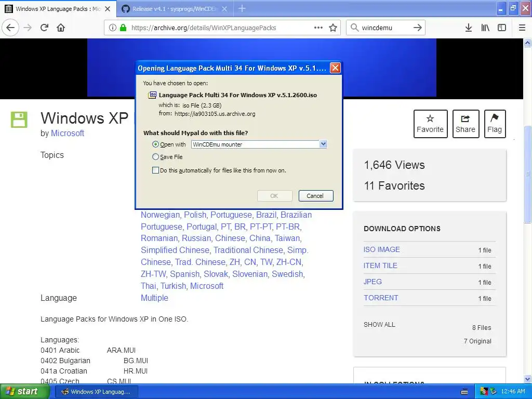The width and height of the screenshot is (532, 399).
Task: Open the Microsoft author link
Action: [68, 134]
